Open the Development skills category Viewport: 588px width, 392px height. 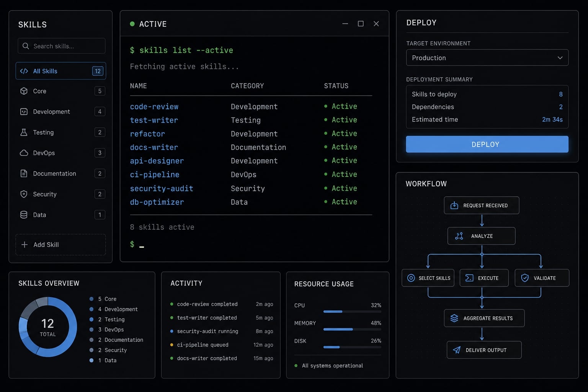61,112
